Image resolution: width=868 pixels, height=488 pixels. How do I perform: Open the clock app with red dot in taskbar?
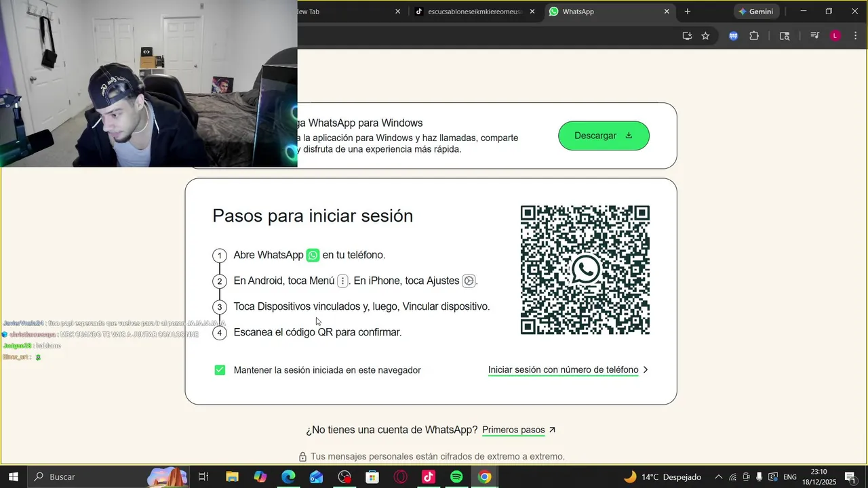point(344,477)
